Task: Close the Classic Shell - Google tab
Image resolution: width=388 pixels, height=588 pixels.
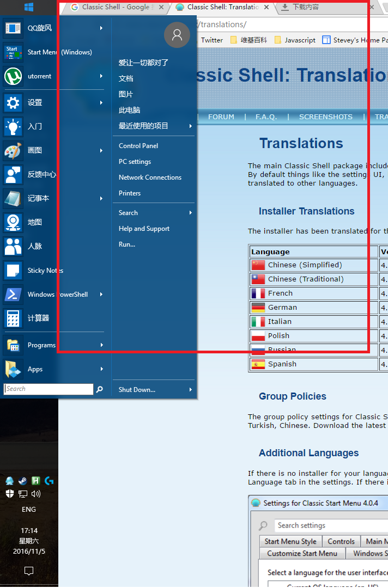Action: [x=161, y=7]
